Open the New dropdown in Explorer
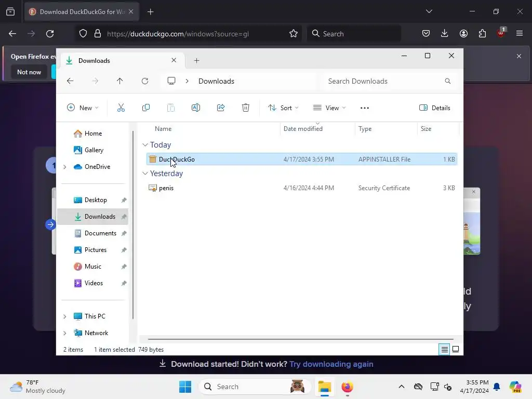The image size is (532, 399). tap(83, 108)
